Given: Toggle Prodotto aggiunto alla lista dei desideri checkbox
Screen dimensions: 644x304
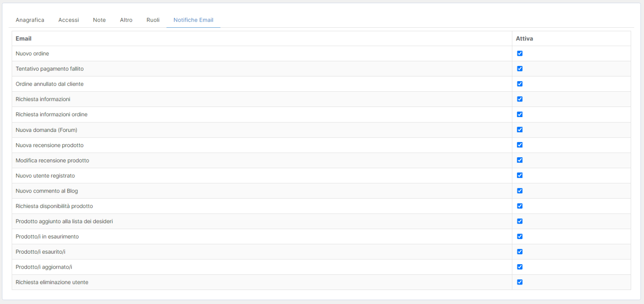Looking at the screenshot, I should pyautogui.click(x=520, y=221).
